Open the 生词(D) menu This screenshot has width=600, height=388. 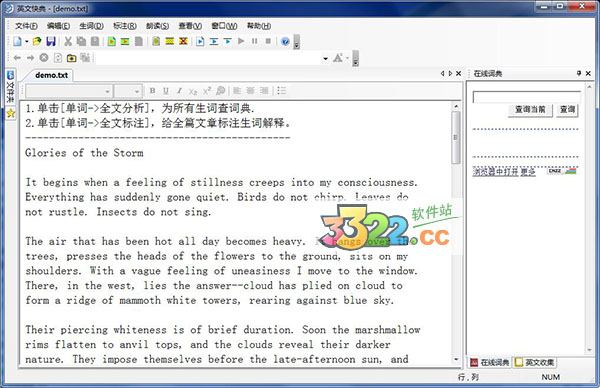pyautogui.click(x=91, y=26)
